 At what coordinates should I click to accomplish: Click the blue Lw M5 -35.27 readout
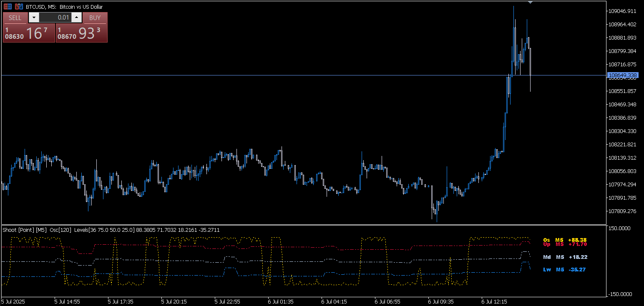(x=565, y=270)
